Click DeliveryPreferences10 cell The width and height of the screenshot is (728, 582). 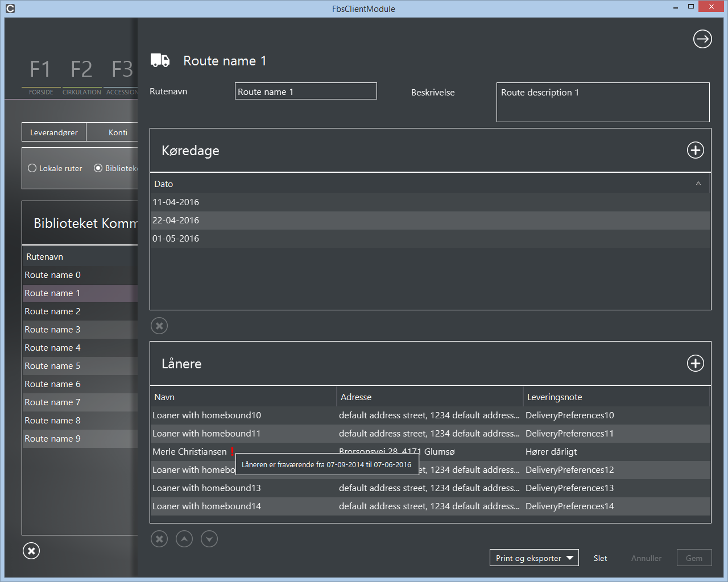click(x=569, y=415)
